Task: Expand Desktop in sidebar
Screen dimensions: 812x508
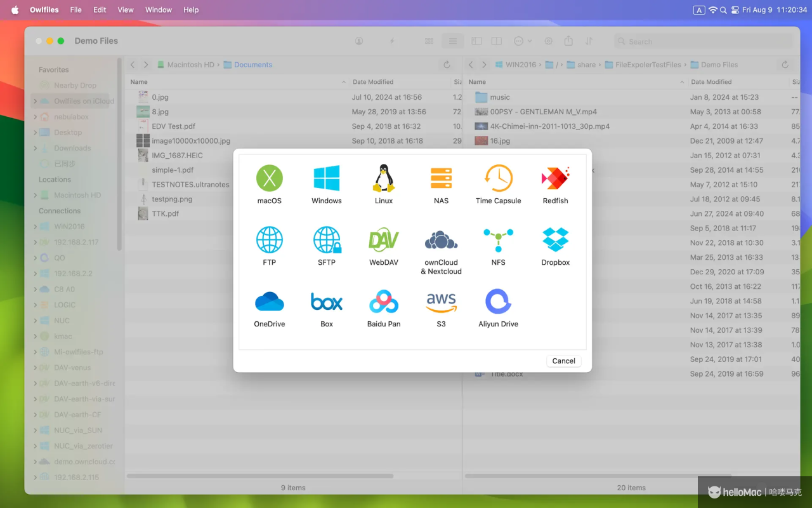Action: tap(36, 133)
